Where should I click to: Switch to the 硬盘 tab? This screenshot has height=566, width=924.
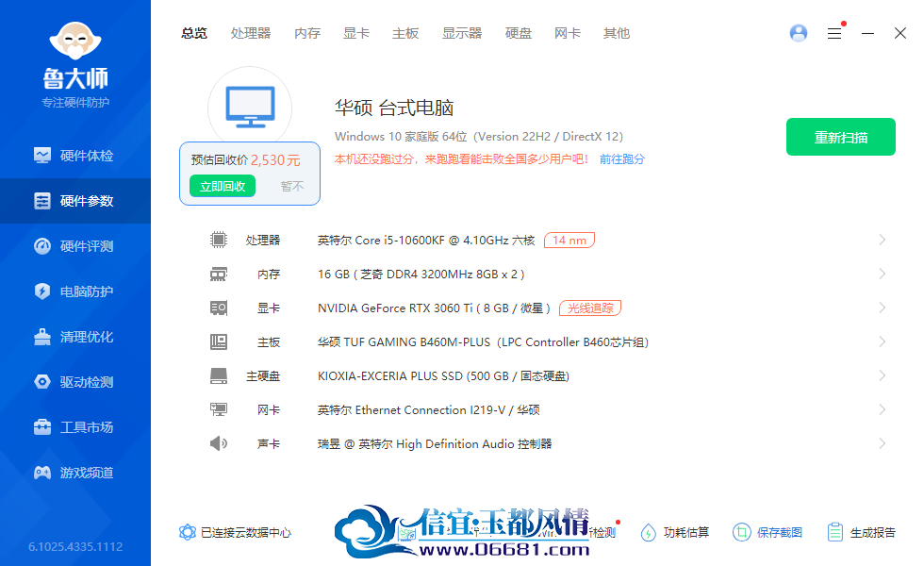(519, 34)
